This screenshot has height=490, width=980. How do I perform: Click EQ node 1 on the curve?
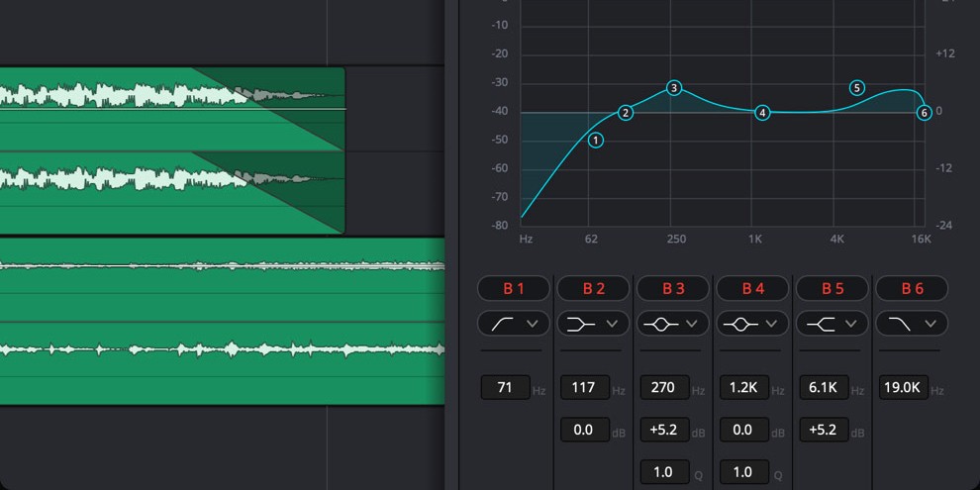(x=596, y=141)
